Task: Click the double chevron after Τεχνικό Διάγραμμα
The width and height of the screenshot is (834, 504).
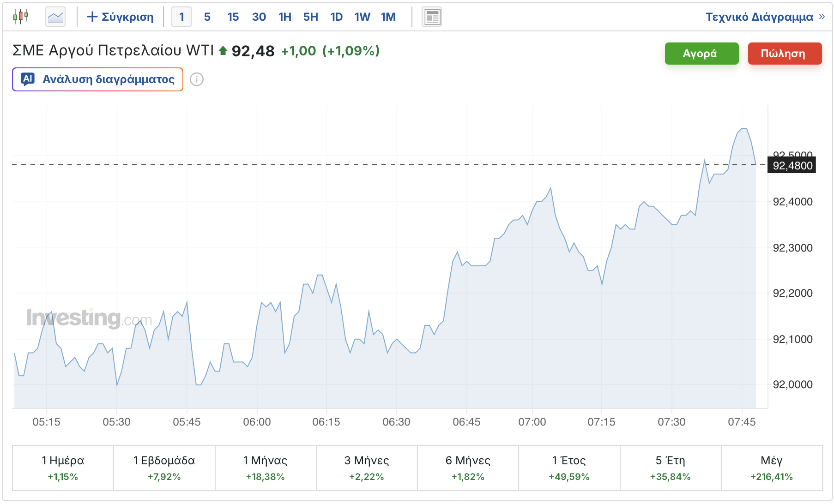Action: [822, 17]
